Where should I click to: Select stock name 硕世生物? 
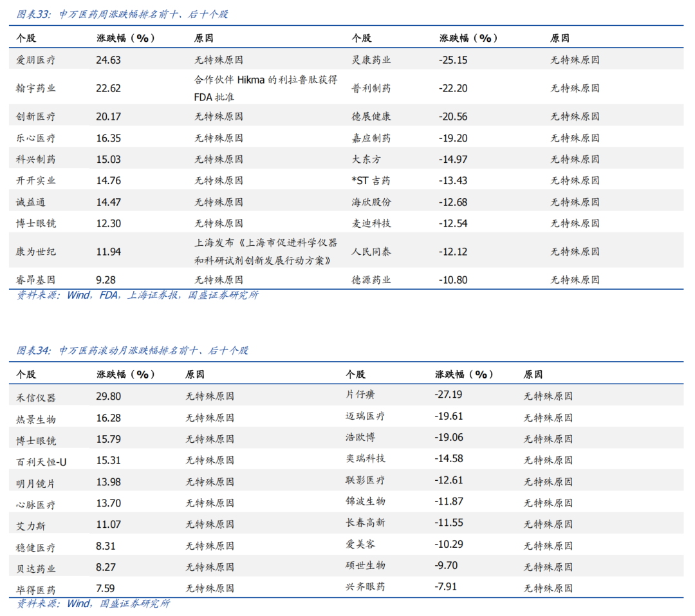pyautogui.click(x=366, y=565)
